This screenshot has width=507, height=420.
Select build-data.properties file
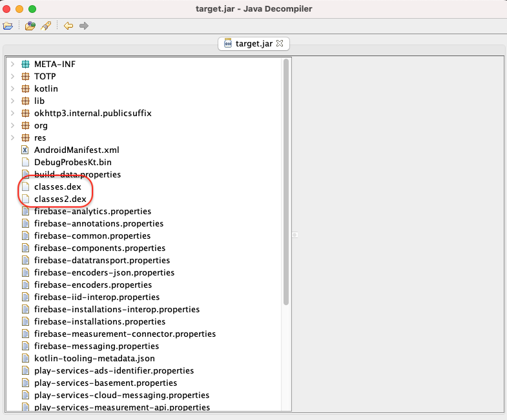[78, 174]
